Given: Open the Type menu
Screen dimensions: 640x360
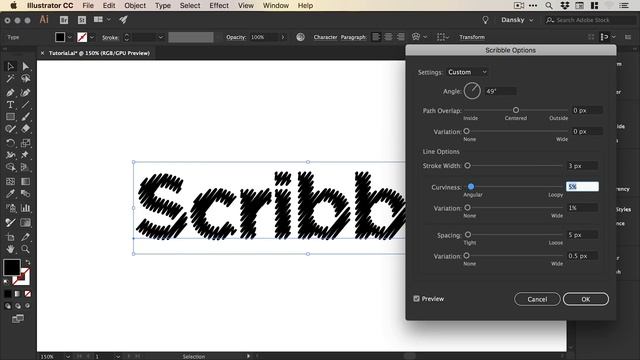Looking at the screenshot, I should point(163,6).
